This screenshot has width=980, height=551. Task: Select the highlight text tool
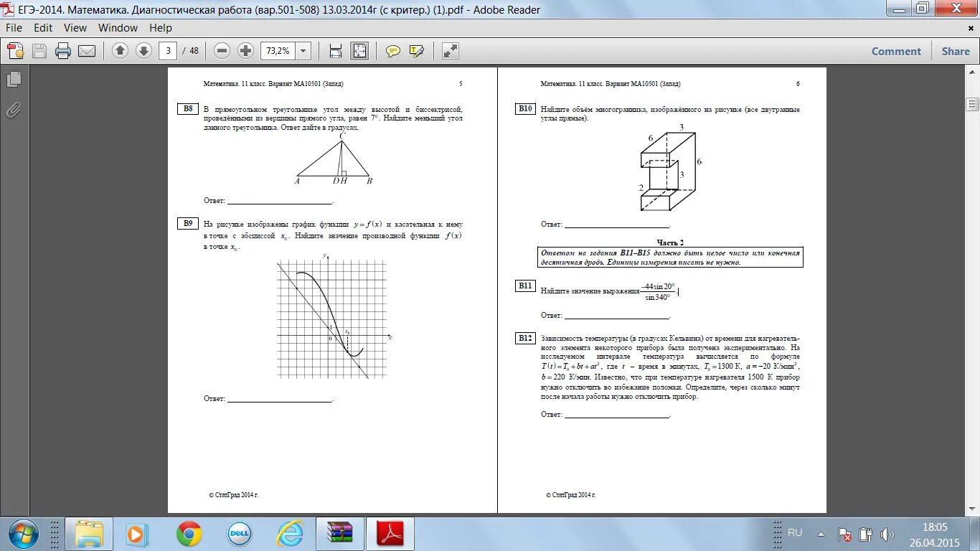(417, 51)
